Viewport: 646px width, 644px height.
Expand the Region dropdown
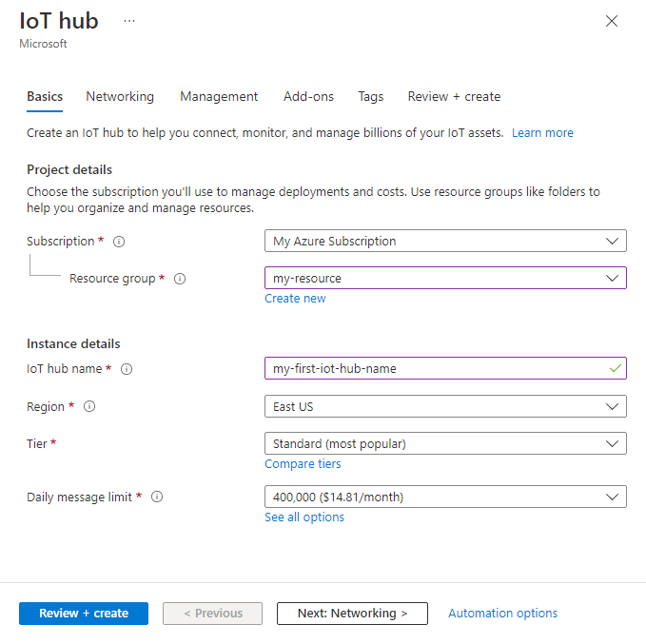(x=444, y=407)
